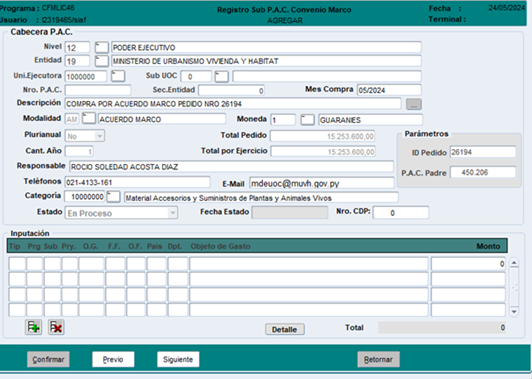Click first row Monto cell showing 0
Image resolution: width=532 pixels, height=379 pixels.
(x=468, y=264)
